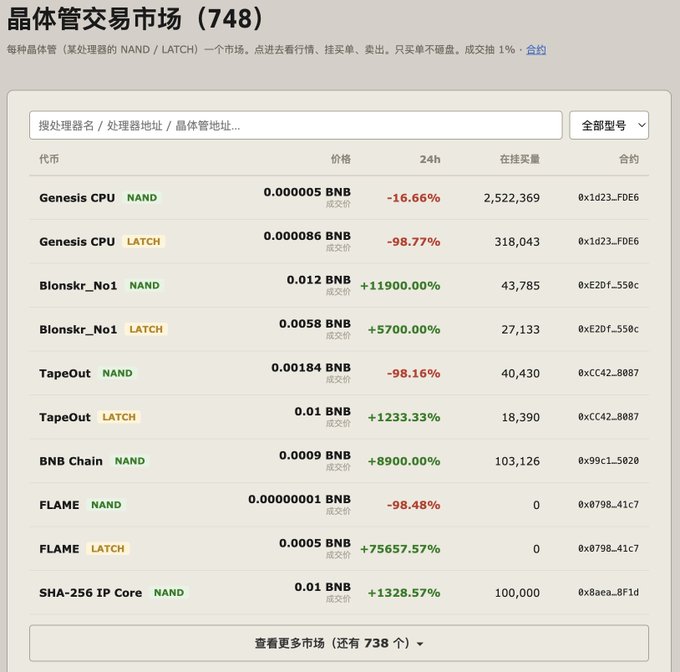The image size is (680, 672).
Task: Click LATCH badge next to Blonskr_No1
Action: [146, 329]
